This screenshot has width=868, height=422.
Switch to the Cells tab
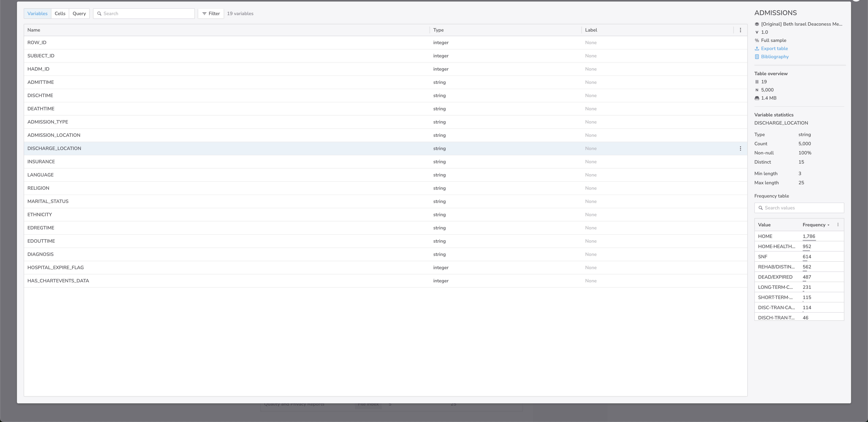click(x=60, y=14)
